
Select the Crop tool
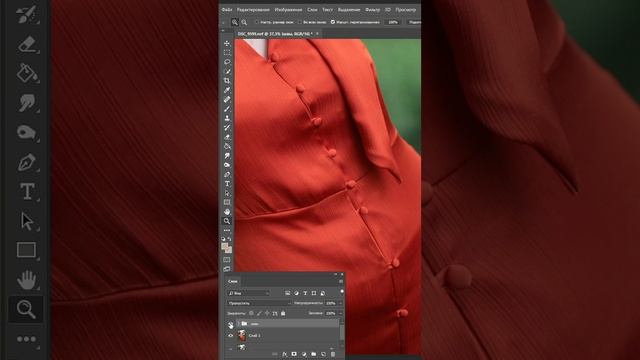227,80
